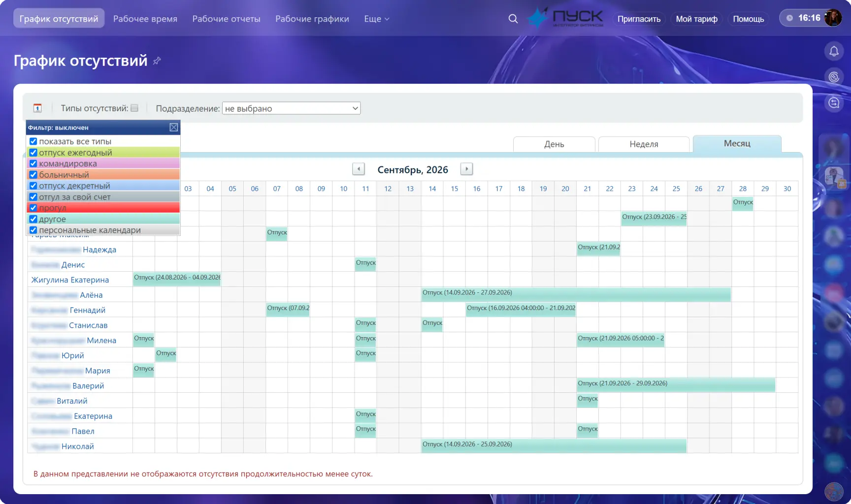851x504 pixels.
Task: Switch to the Неделя view tab
Action: (644, 144)
